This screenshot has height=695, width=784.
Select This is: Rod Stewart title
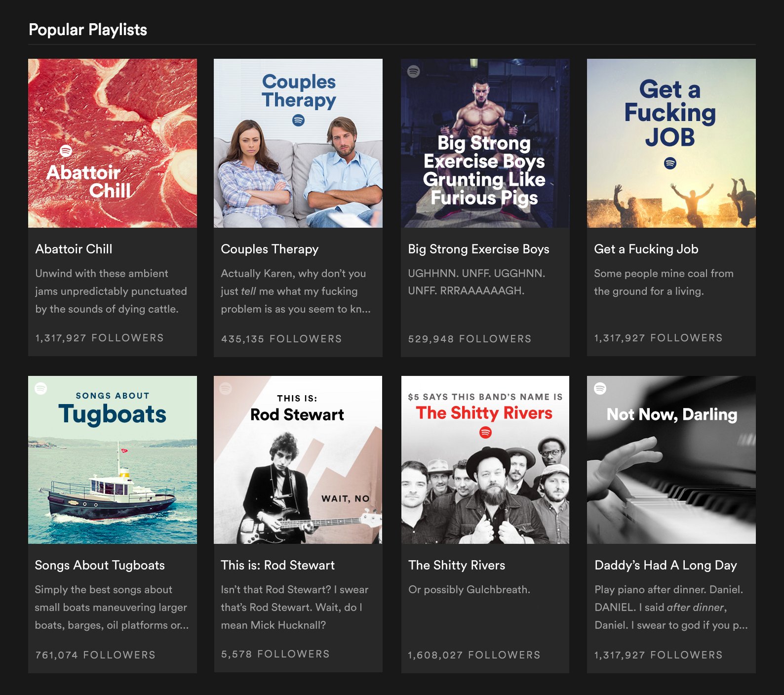click(x=277, y=565)
